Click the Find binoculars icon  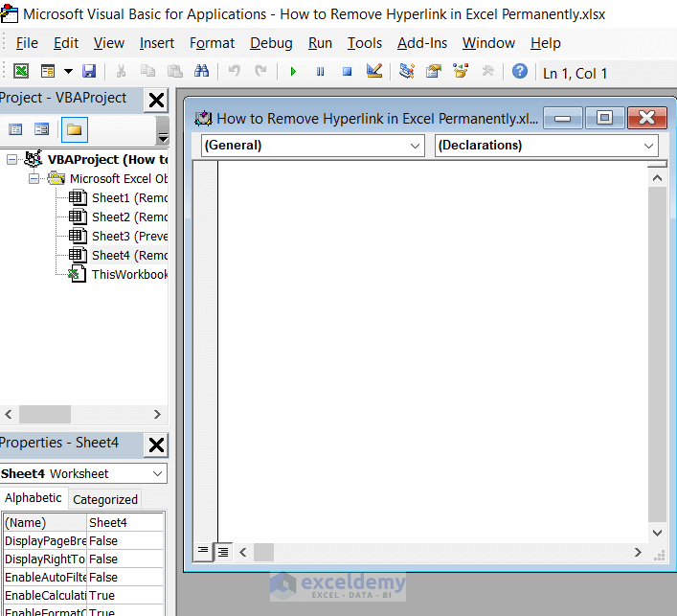click(202, 71)
